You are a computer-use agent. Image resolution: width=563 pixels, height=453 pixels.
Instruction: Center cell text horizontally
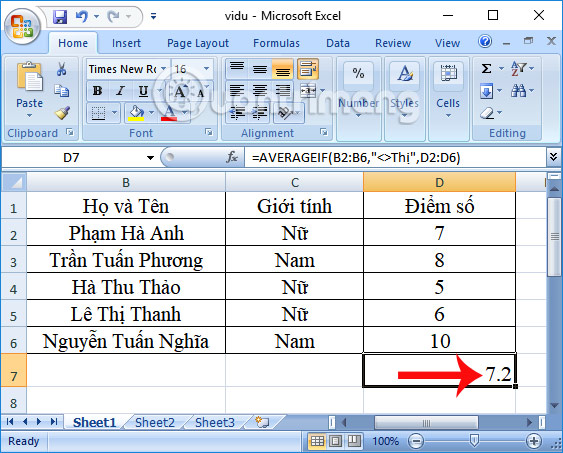[260, 91]
